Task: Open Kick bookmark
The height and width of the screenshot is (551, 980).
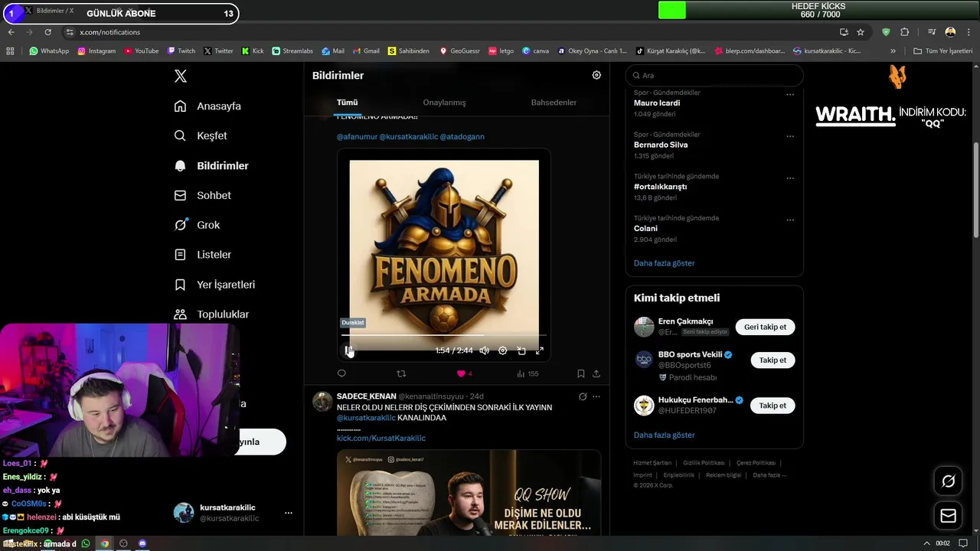Action: [252, 51]
